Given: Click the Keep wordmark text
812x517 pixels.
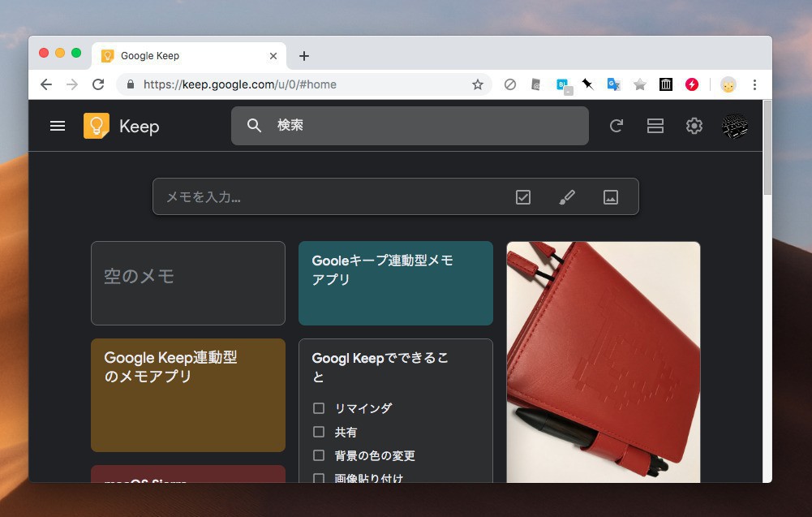Looking at the screenshot, I should coord(140,127).
